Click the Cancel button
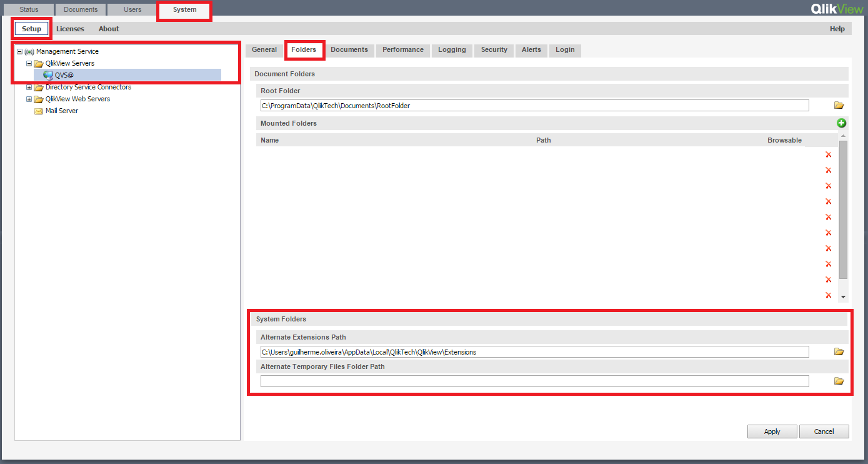This screenshot has width=868, height=464. [824, 431]
